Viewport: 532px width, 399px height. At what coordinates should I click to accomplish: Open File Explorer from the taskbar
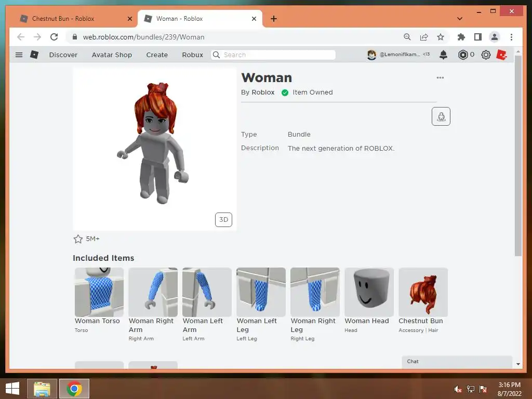pyautogui.click(x=42, y=389)
